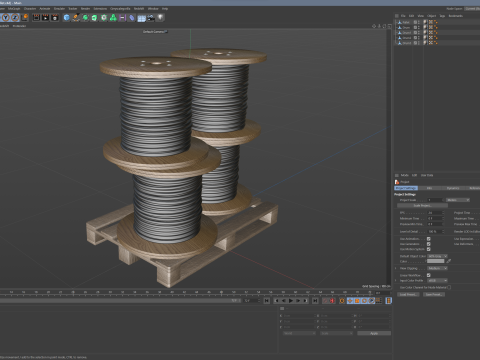Viewport: 480px width, 360px height.
Task: Open the Render menu
Action: point(85,9)
